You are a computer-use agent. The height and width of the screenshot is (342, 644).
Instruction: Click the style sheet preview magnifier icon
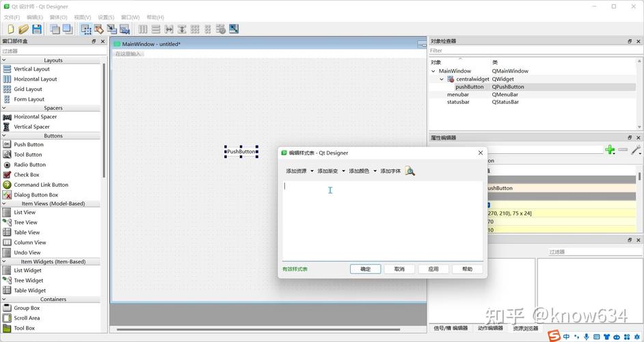tap(410, 171)
